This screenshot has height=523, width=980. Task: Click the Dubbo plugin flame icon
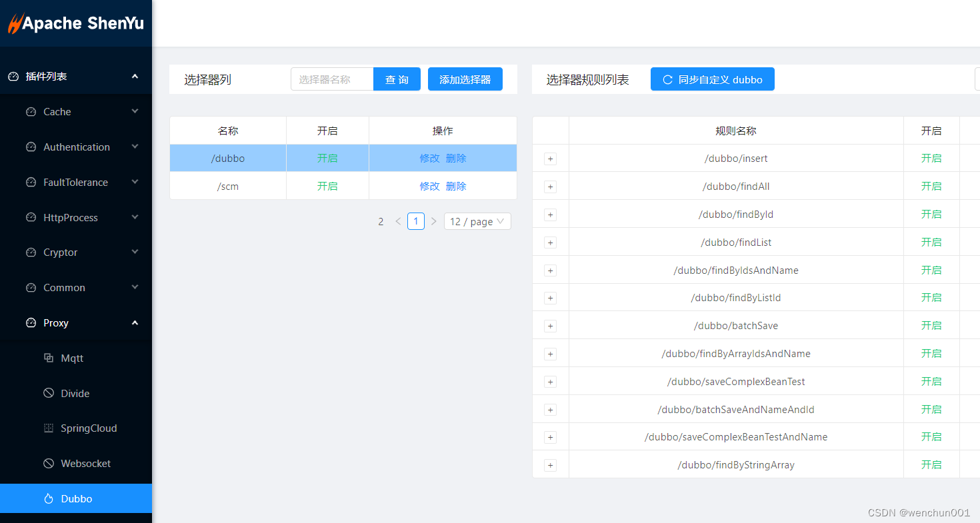pyautogui.click(x=49, y=499)
